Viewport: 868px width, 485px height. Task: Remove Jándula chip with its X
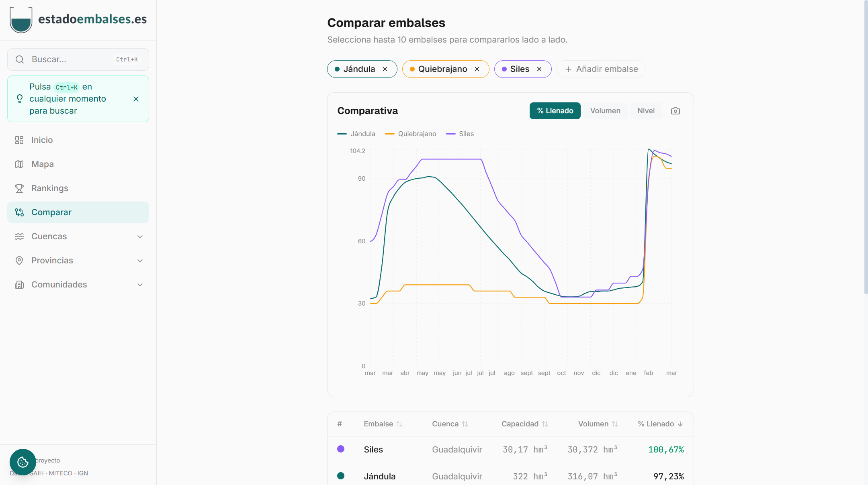coord(385,69)
